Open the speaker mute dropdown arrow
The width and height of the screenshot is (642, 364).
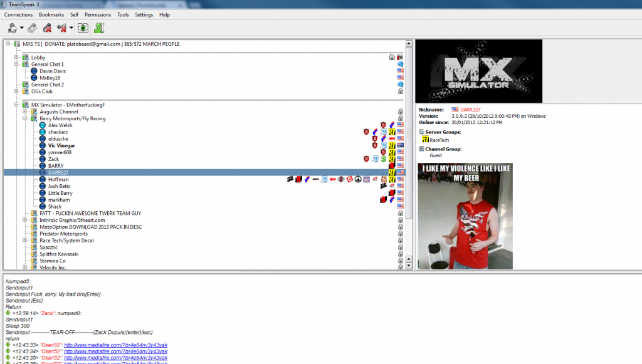pyautogui.click(x=71, y=28)
